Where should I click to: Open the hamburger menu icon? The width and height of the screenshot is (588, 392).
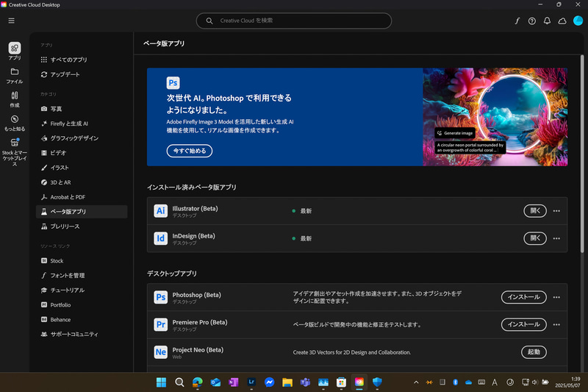pos(11,21)
